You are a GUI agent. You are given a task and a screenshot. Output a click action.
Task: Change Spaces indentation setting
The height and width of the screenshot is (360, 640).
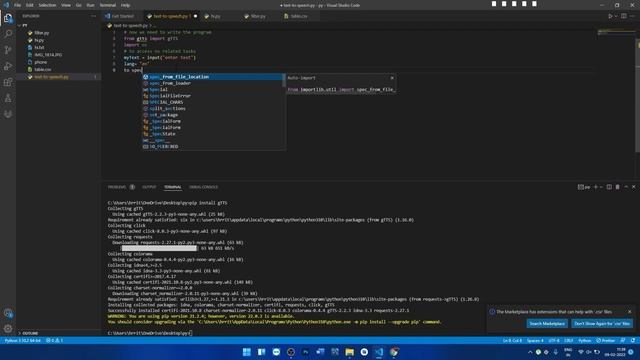535,340
